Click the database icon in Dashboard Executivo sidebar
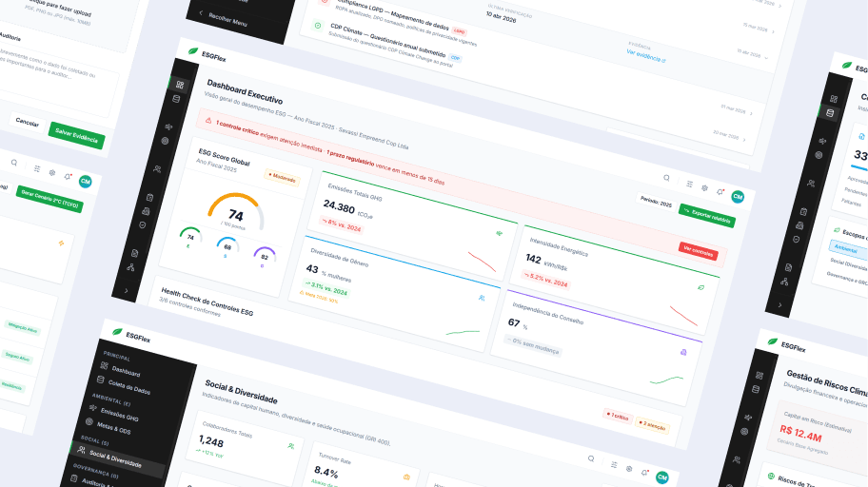Viewport: 868px width, 487px height. pyautogui.click(x=176, y=99)
